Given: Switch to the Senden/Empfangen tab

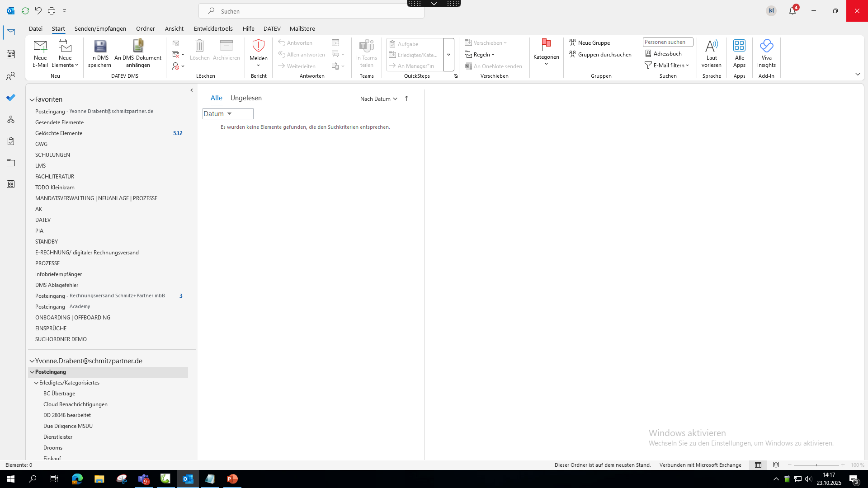Looking at the screenshot, I should click(100, 28).
